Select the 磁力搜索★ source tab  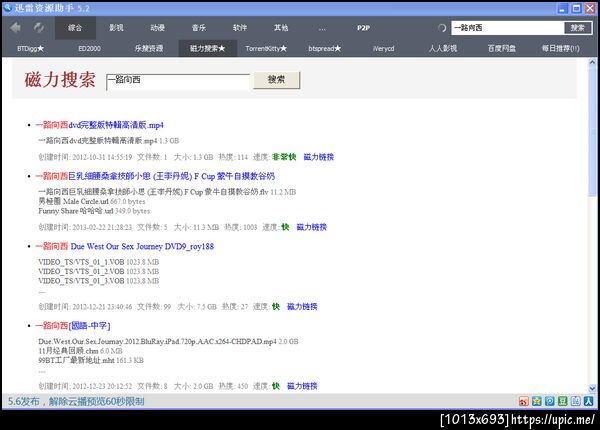[x=208, y=49]
